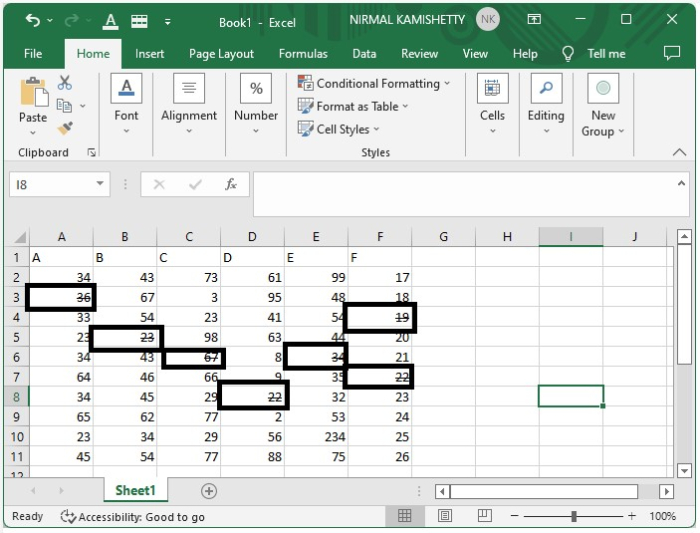700x533 pixels.
Task: Switch to Page Layout view
Action: pyautogui.click(x=445, y=516)
